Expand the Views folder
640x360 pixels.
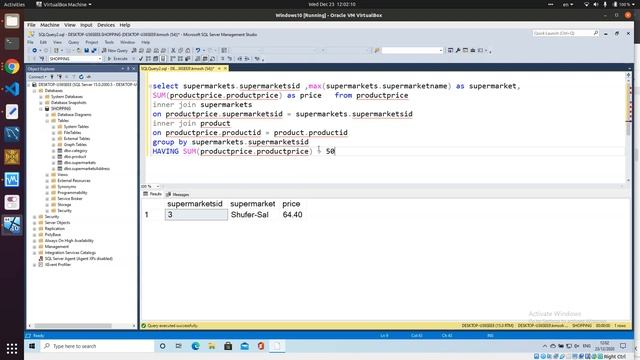(x=47, y=175)
